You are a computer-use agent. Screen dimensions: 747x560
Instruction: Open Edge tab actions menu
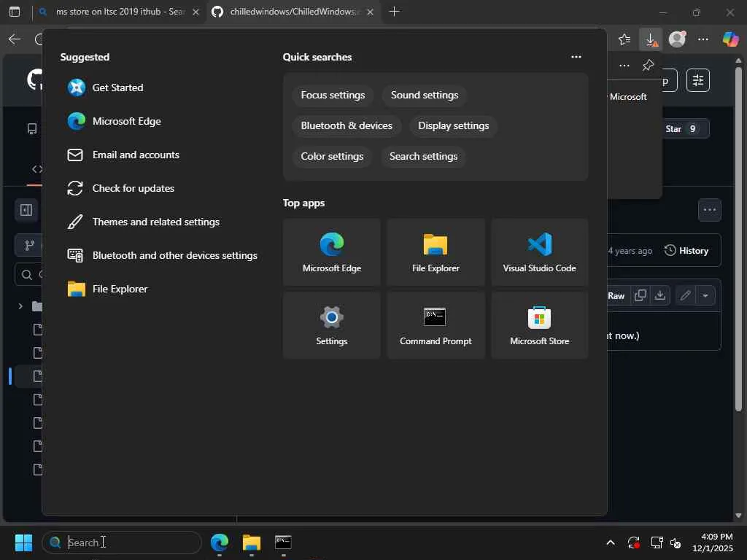coord(15,12)
